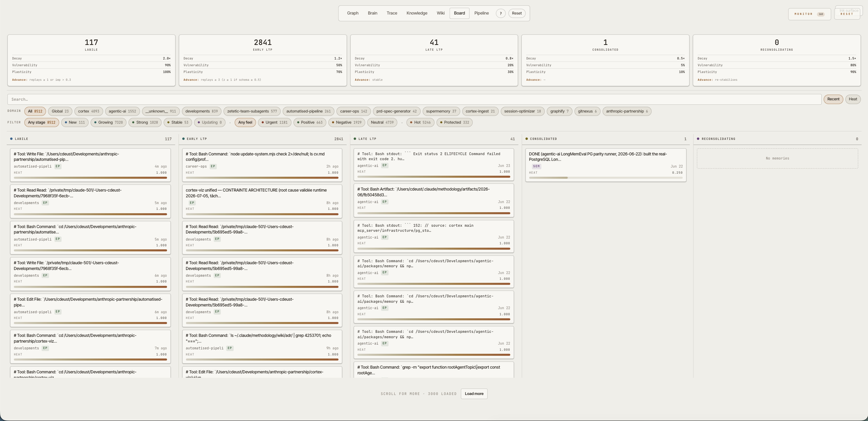Viewport: 868px width, 421px height.
Task: Filter stage by Updating 0
Action: [x=210, y=122]
